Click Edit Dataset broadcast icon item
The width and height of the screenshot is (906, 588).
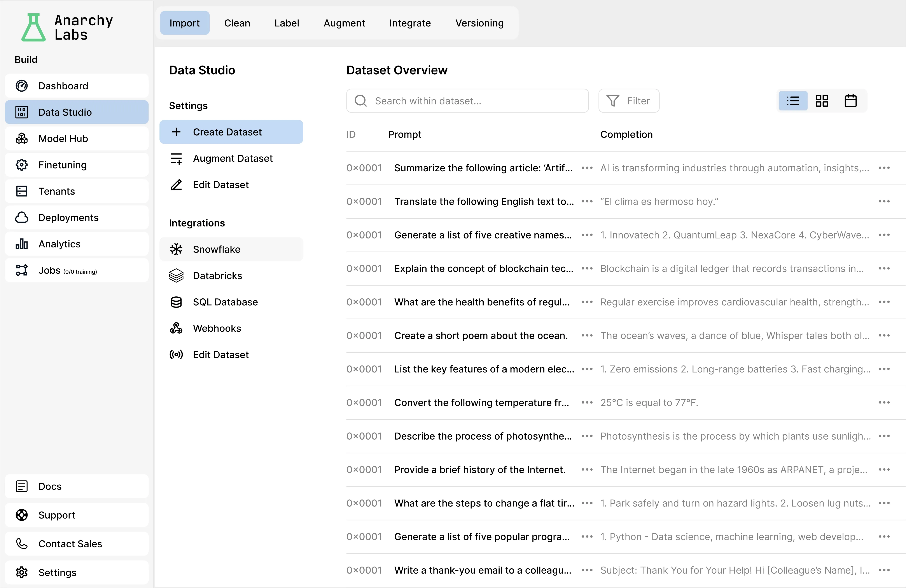point(231,355)
